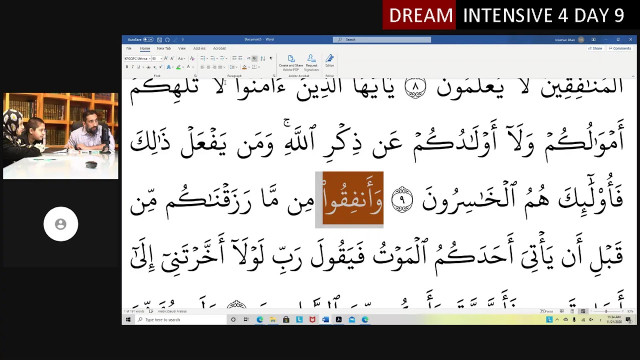Collapse the ribbon with the chevron

coord(633,76)
